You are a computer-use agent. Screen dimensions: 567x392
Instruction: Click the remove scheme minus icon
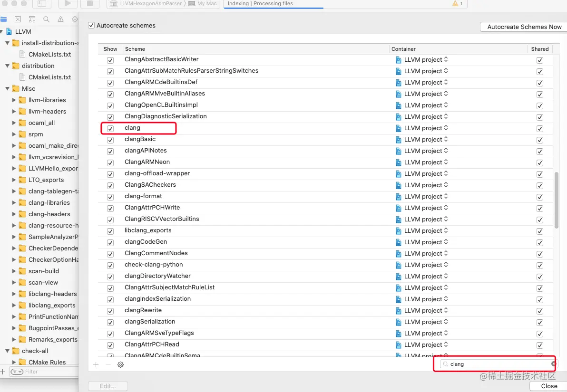coord(108,364)
